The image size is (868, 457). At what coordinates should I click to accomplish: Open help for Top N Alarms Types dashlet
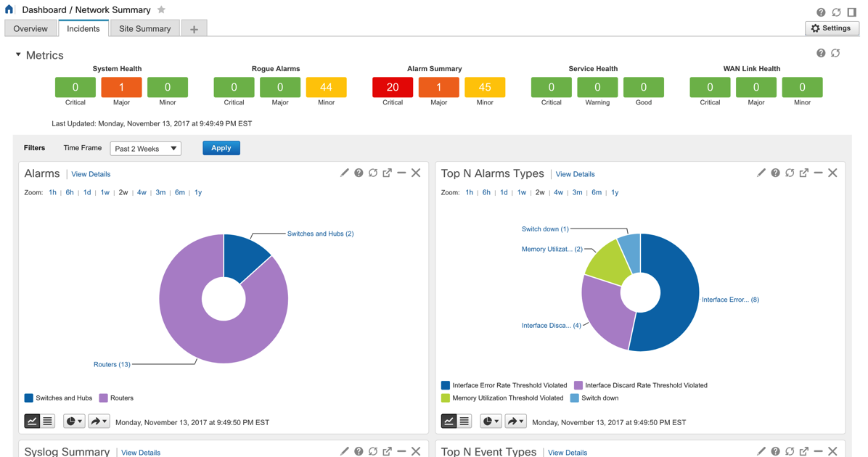pyautogui.click(x=775, y=173)
